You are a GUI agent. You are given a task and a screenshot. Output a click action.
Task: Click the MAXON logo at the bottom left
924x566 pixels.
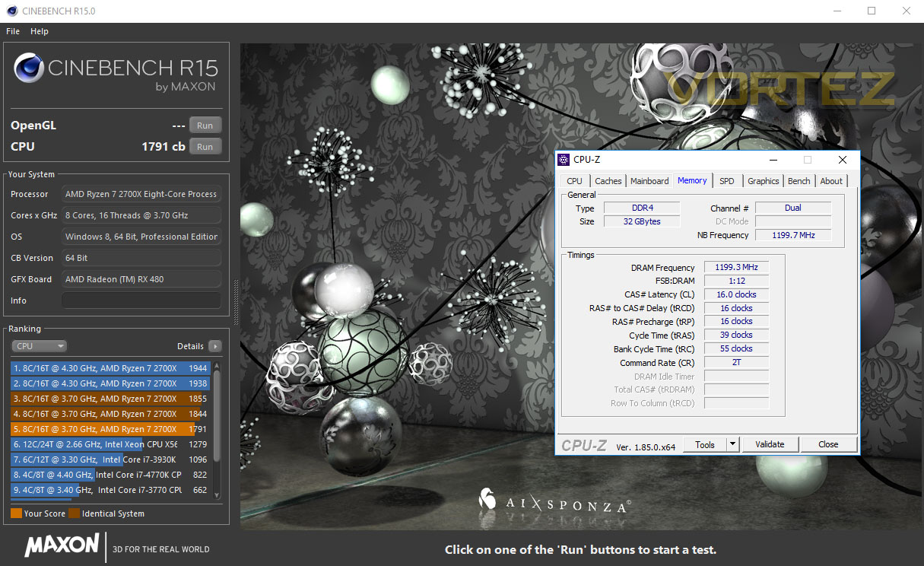62,546
